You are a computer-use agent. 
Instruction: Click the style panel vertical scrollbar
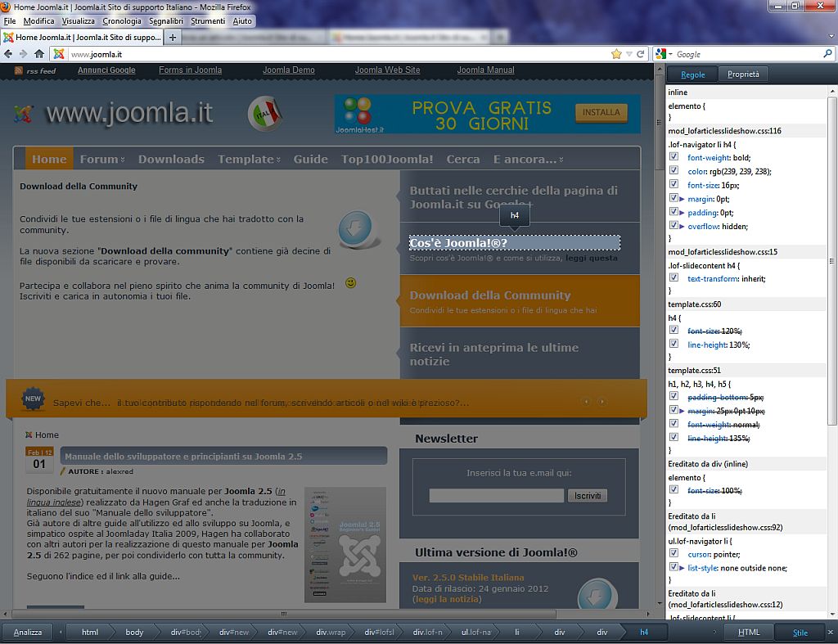point(831,261)
